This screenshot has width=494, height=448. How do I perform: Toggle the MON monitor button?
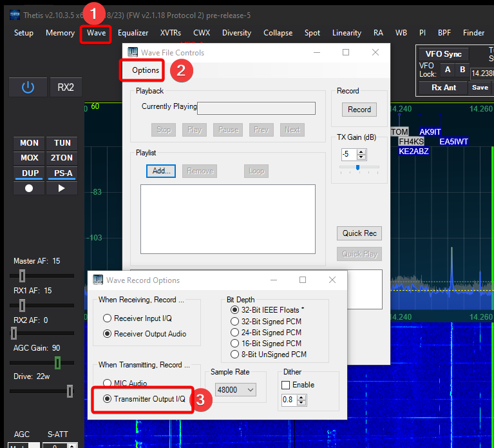pyautogui.click(x=29, y=143)
